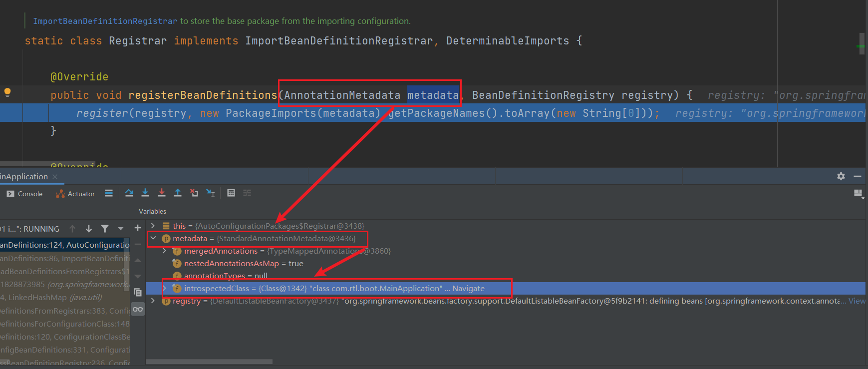
Task: Click the highlighted metadata parameter in editor
Action: tap(433, 95)
